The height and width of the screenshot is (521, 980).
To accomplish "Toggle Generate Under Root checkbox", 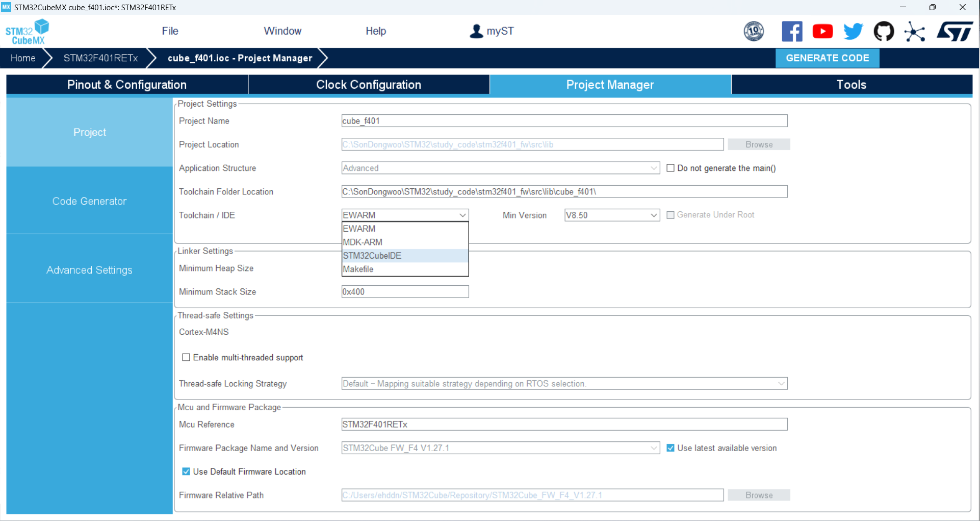I will pyautogui.click(x=670, y=215).
